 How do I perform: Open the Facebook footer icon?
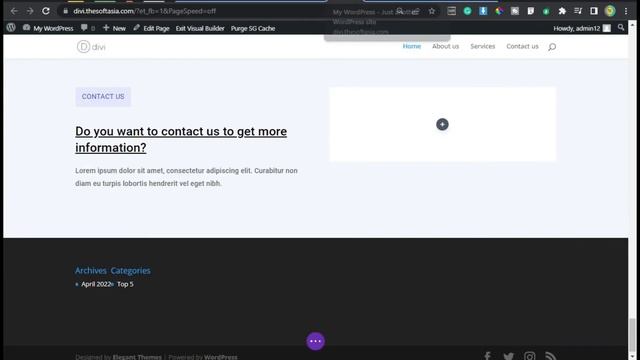487,356
